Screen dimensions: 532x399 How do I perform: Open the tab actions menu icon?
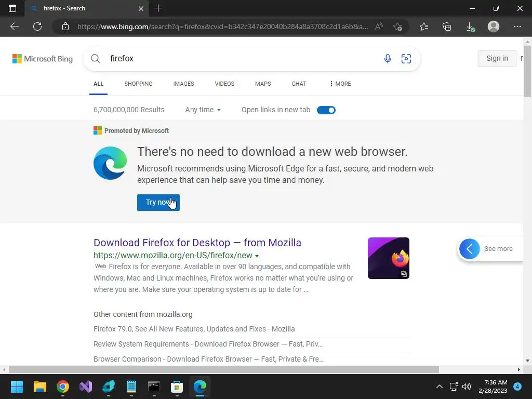12,8
